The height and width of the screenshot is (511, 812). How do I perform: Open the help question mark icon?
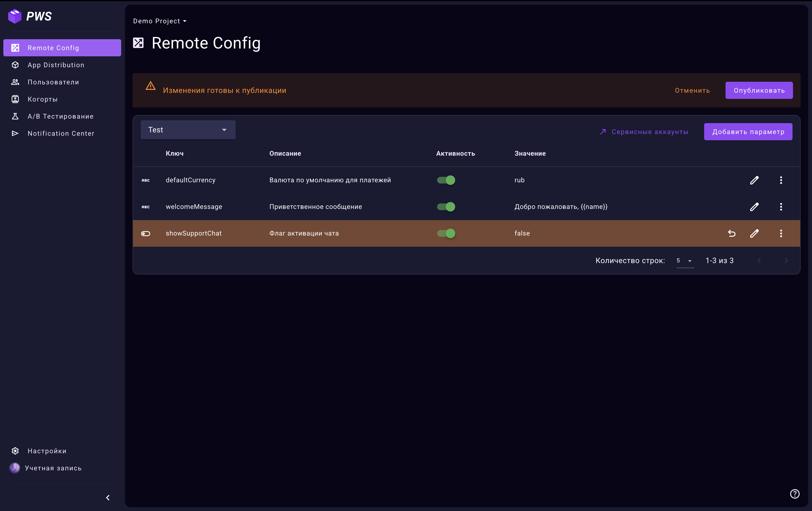click(795, 494)
